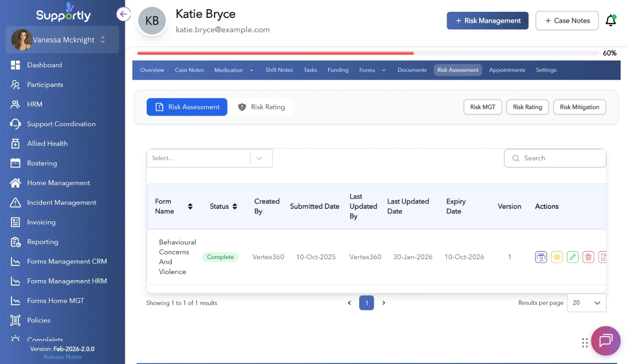Click the + Risk Management button
The height and width of the screenshot is (364, 628).
coord(487,21)
